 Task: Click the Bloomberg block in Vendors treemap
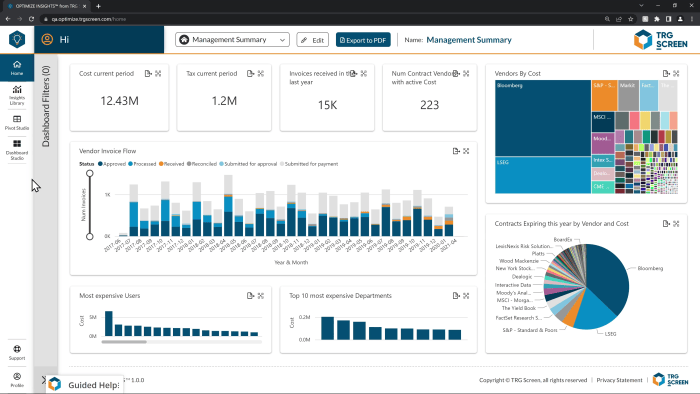pyautogui.click(x=543, y=118)
